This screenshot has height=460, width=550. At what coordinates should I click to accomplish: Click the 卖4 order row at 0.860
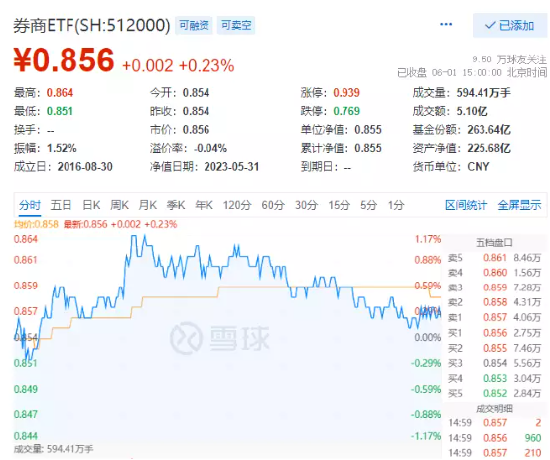[x=494, y=273]
